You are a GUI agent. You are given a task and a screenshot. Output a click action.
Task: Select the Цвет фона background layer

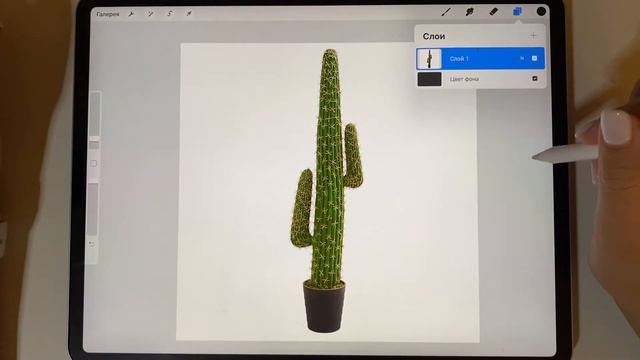click(480, 79)
